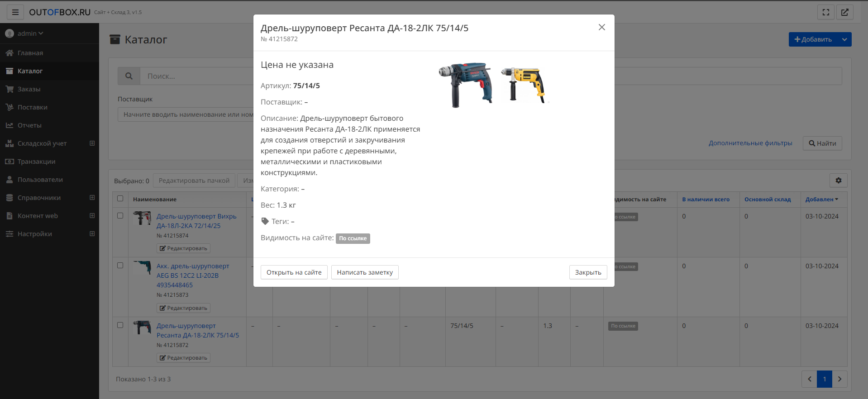This screenshot has width=868, height=399.
Task: Sort by Основной склад column
Action: pos(768,199)
